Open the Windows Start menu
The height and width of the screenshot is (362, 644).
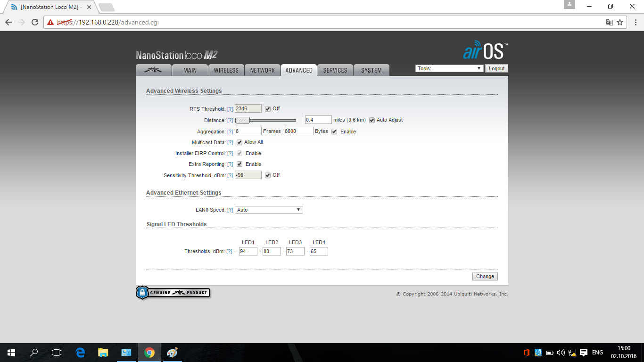tap(11, 353)
